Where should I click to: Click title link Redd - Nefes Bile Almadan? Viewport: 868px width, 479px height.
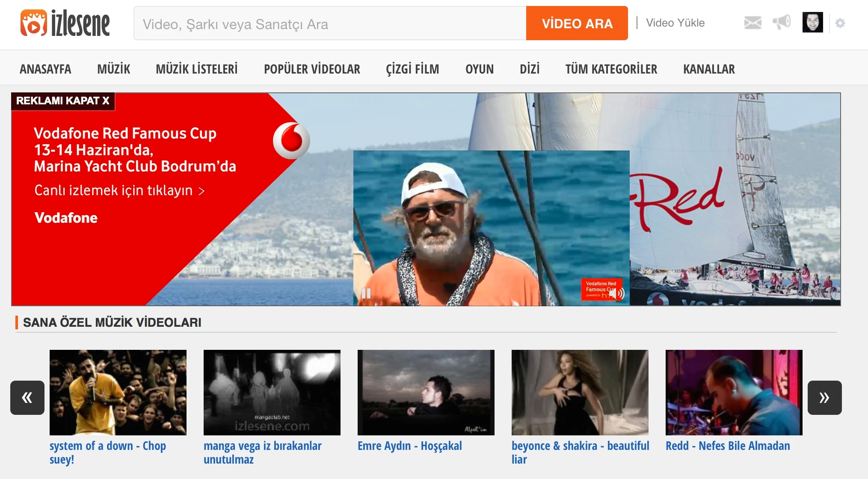(x=728, y=446)
